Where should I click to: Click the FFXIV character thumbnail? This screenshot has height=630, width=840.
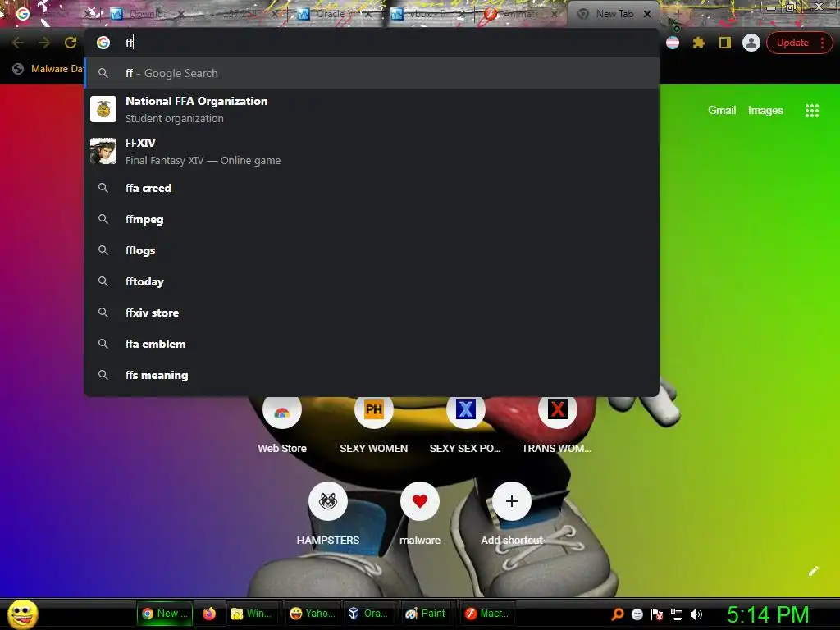click(x=103, y=151)
